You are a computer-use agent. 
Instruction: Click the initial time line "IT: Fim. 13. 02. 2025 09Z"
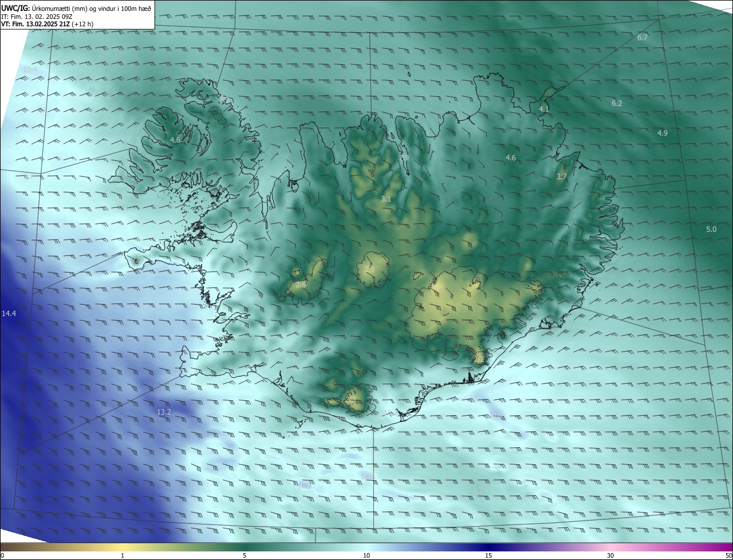[38, 17]
